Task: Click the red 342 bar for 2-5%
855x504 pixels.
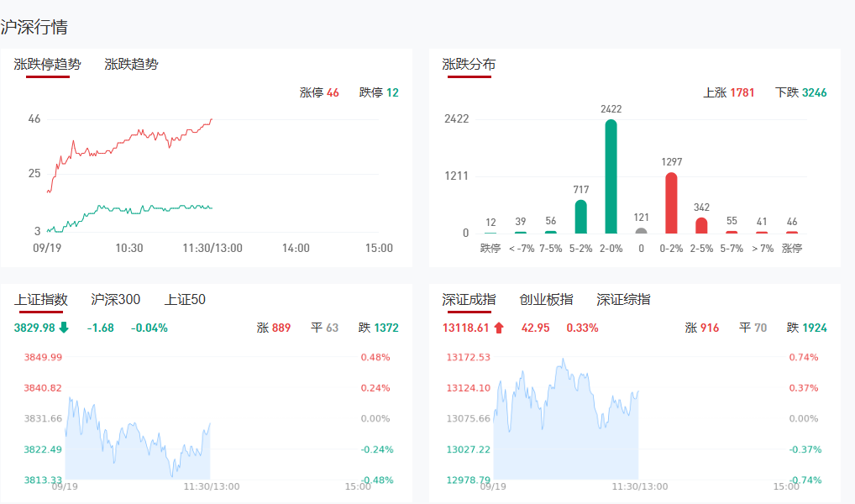Action: pos(701,225)
